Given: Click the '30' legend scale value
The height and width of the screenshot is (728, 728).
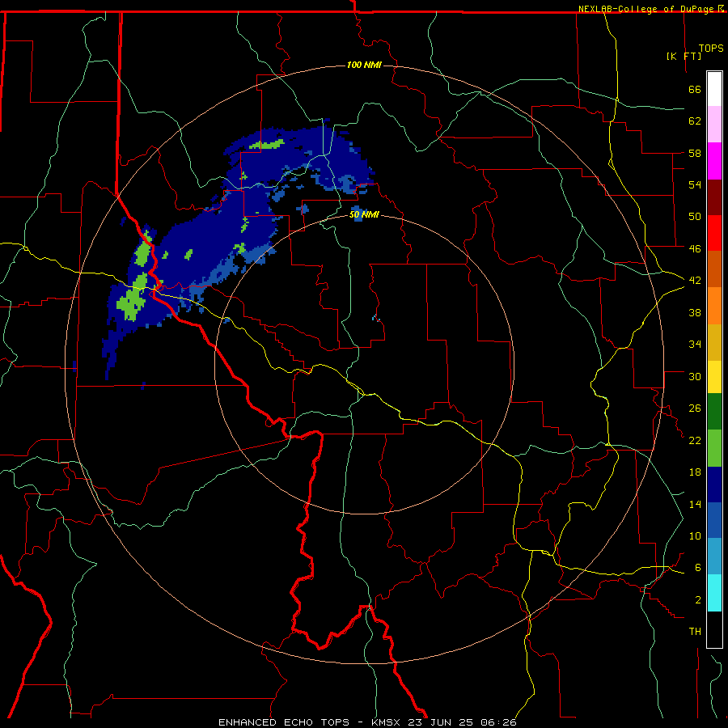Looking at the screenshot, I should [x=695, y=376].
